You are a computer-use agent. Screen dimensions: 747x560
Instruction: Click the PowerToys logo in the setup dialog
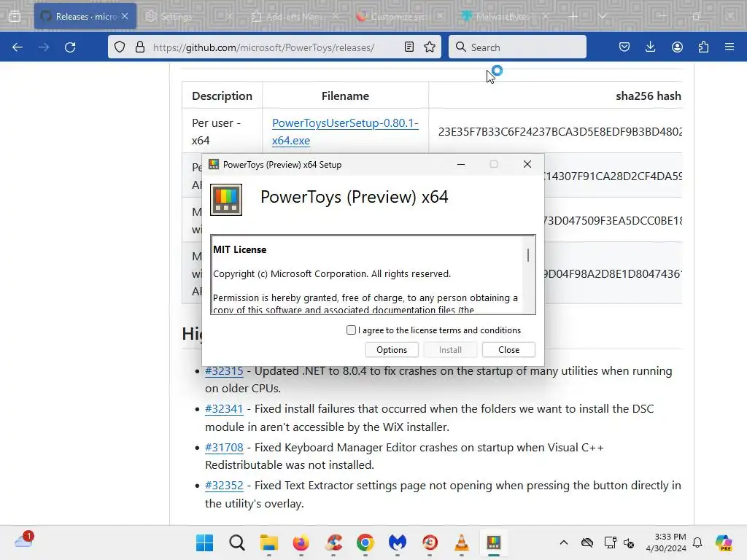point(226,200)
